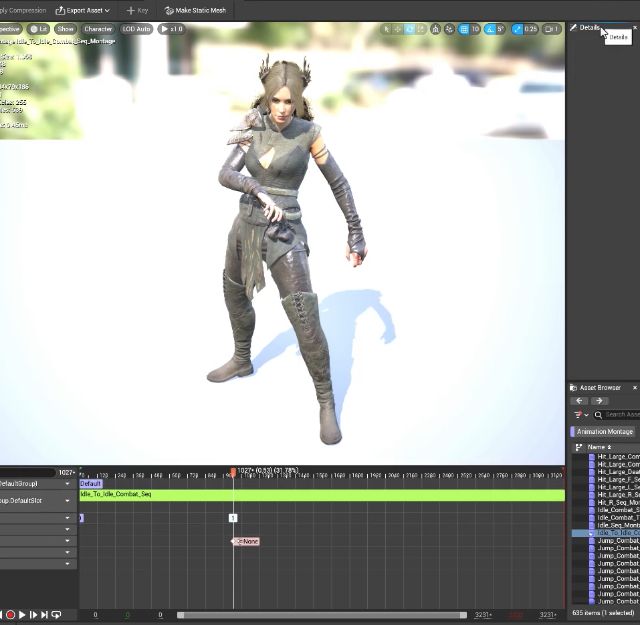Image resolution: width=640 pixels, height=625 pixels.
Task: Open the Export Asset dropdown
Action: (83, 10)
